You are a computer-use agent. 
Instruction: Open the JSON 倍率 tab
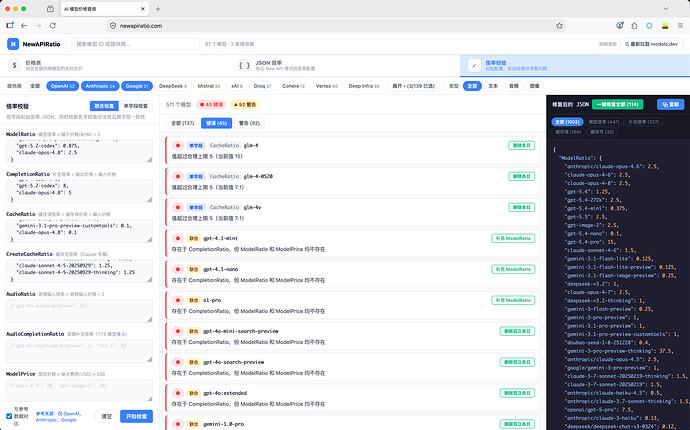click(x=345, y=66)
